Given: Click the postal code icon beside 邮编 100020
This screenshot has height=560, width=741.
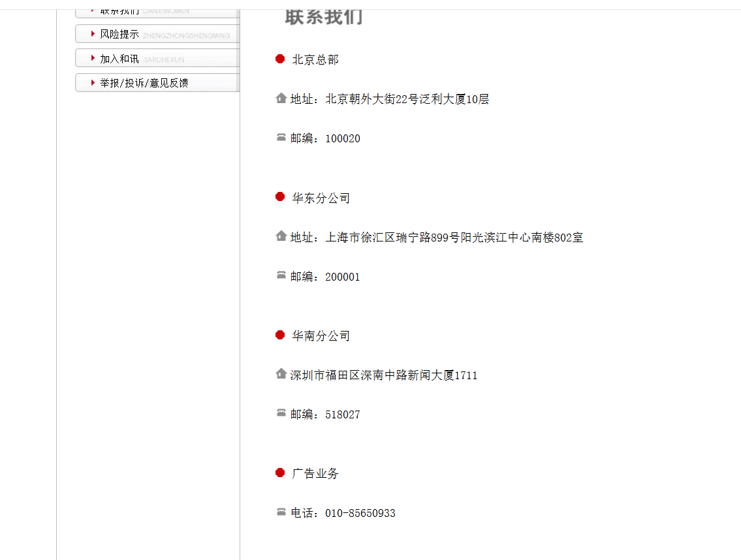Looking at the screenshot, I should [x=281, y=138].
